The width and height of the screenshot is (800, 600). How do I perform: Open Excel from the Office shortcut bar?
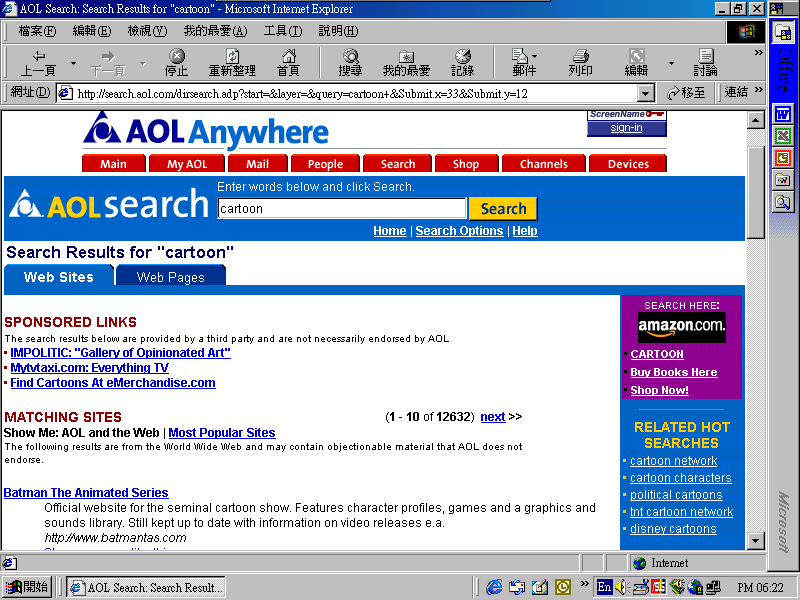pos(783,136)
